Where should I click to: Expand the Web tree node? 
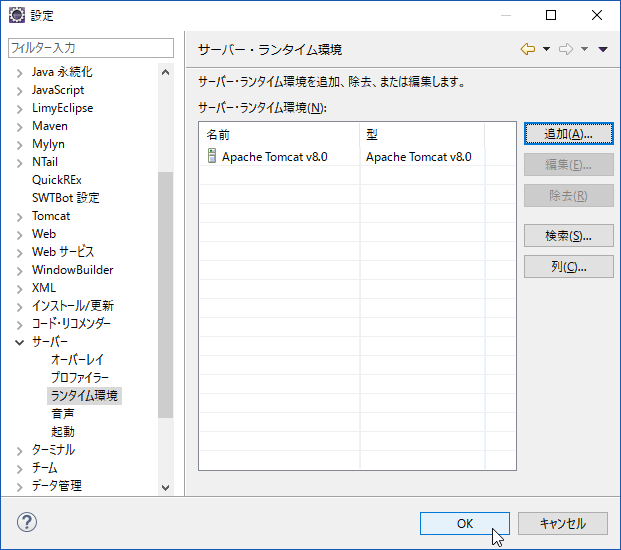pyautogui.click(x=19, y=235)
